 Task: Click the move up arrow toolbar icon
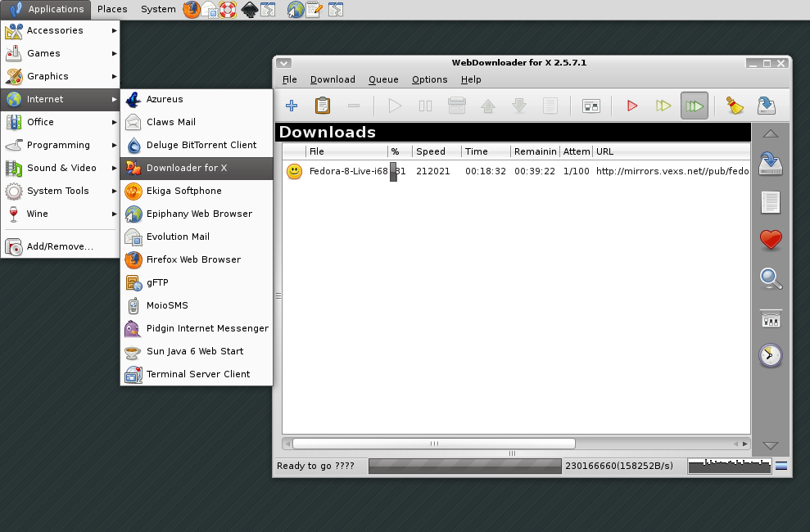coord(488,106)
